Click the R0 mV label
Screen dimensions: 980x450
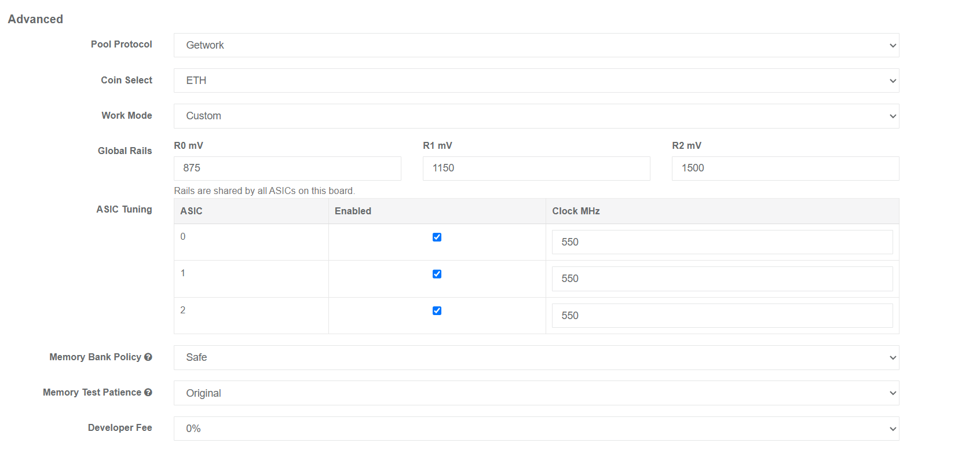point(189,145)
